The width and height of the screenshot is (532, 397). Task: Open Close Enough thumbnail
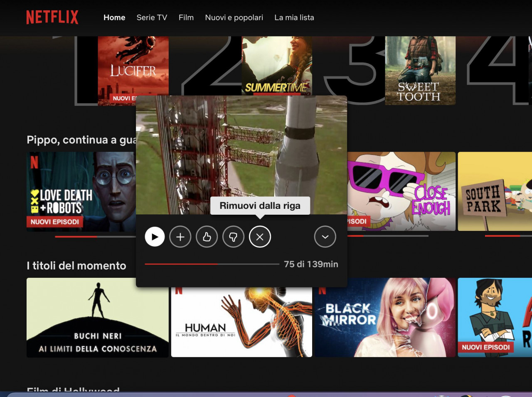401,191
